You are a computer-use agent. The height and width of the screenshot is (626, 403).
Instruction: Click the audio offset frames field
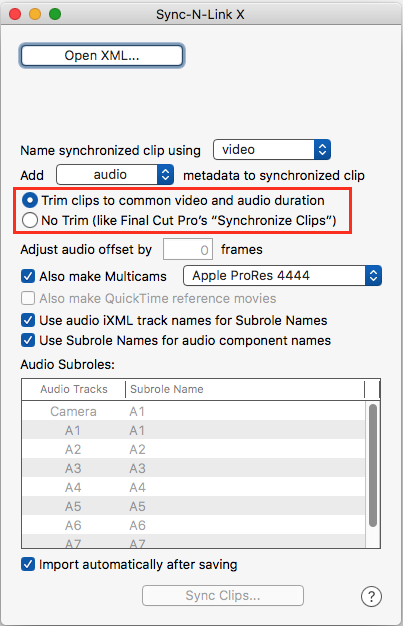pyautogui.click(x=187, y=250)
